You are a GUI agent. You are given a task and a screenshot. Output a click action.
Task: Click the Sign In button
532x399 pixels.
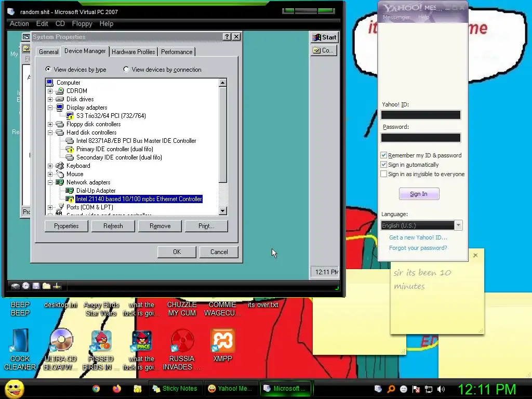419,194
